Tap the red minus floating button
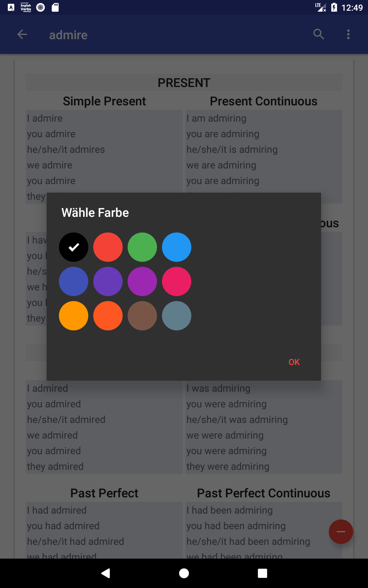 341,532
